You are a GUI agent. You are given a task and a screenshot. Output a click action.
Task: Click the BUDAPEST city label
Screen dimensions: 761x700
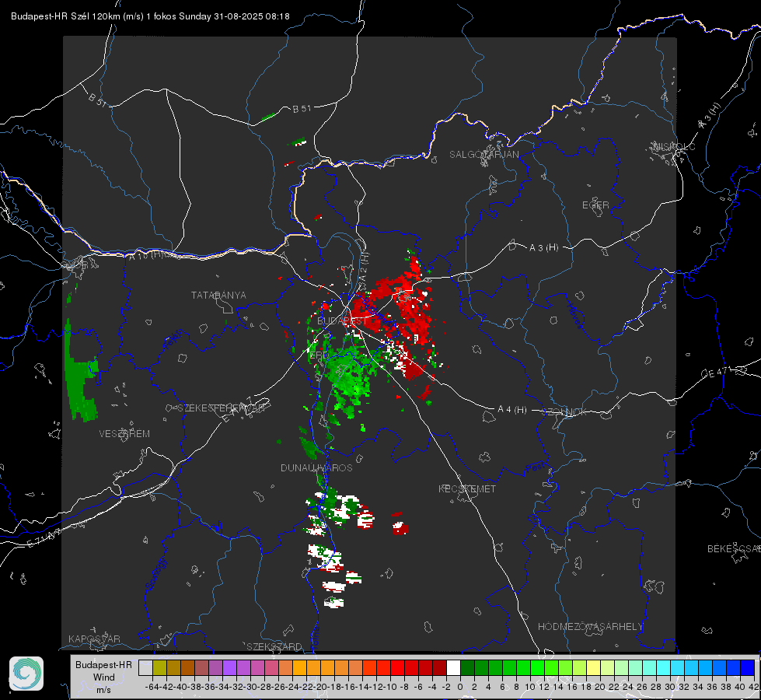point(342,321)
